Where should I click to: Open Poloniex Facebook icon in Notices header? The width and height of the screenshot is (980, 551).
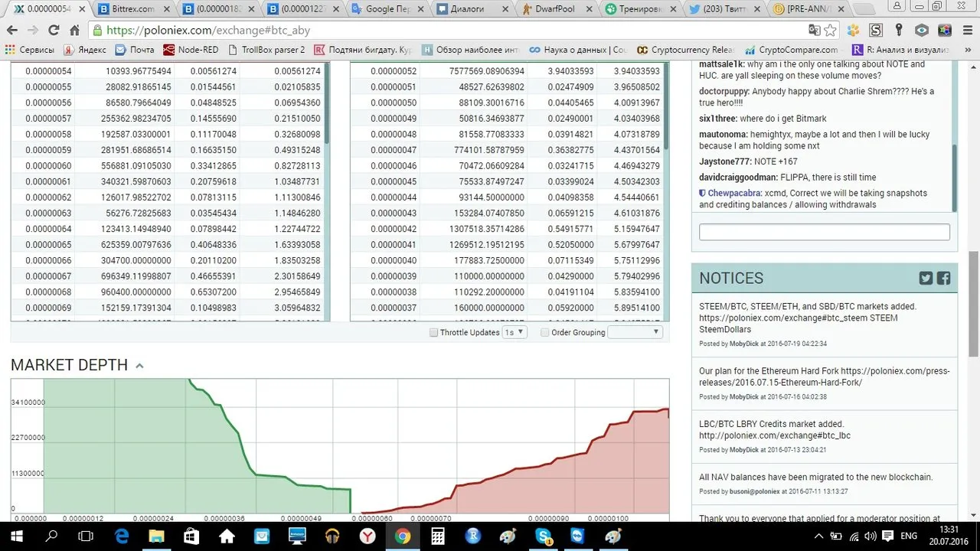click(943, 278)
